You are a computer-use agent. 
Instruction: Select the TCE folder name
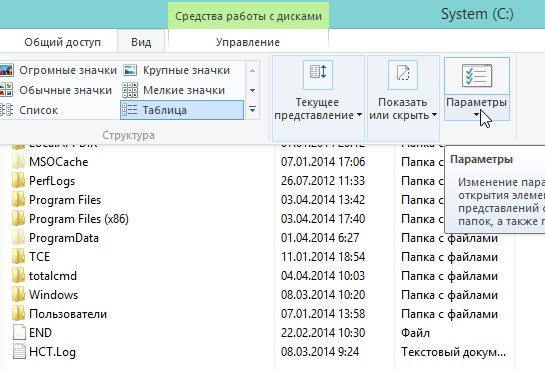pyautogui.click(x=40, y=257)
